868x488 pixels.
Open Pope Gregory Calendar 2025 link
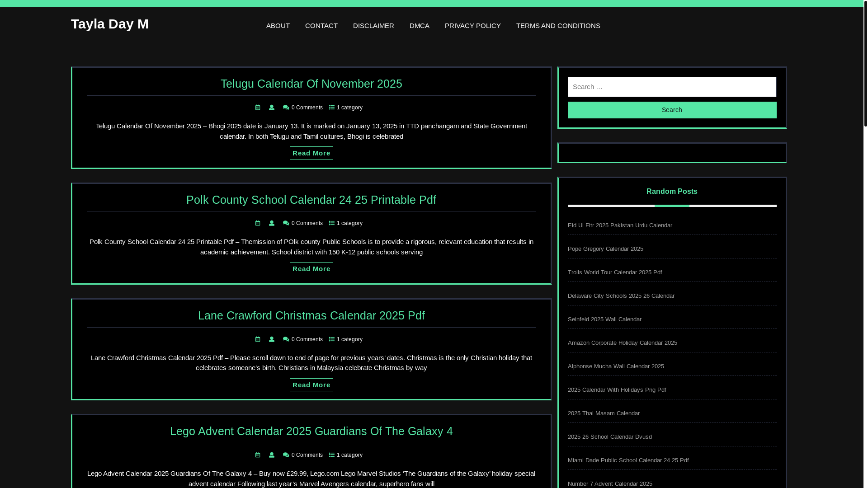pos(605,249)
